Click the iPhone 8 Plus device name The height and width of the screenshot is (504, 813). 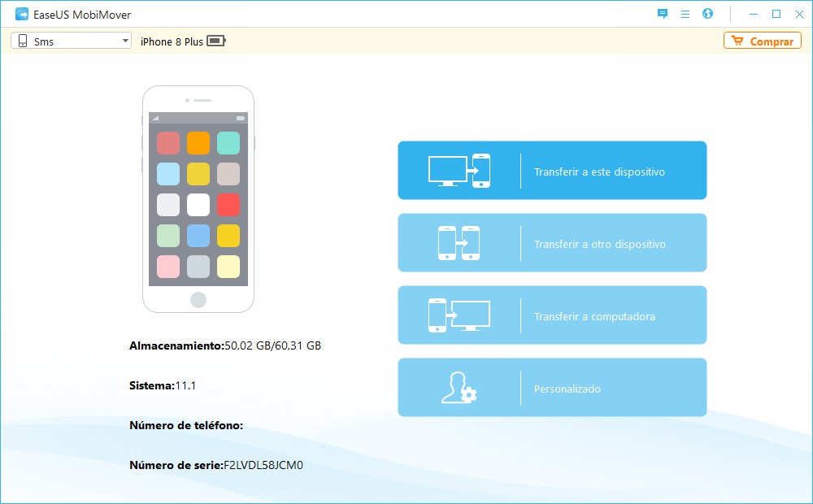click(x=172, y=41)
